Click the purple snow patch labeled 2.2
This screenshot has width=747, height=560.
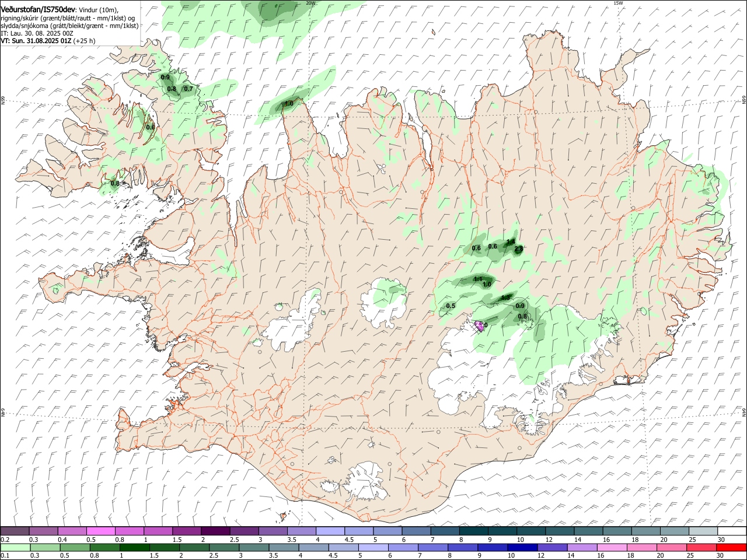click(480, 325)
